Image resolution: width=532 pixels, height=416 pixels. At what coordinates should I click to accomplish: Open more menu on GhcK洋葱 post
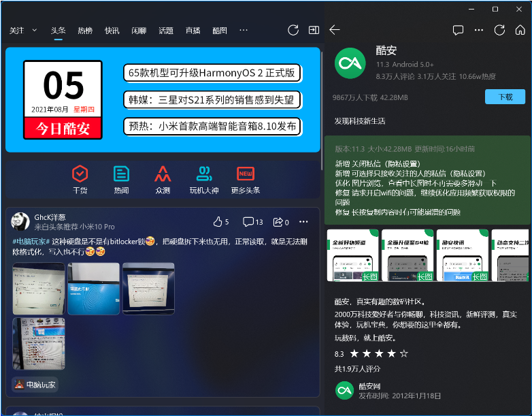(303, 222)
